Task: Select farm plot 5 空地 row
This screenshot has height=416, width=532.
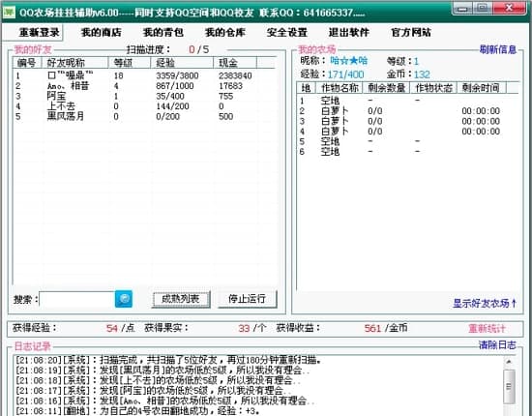Action: [x=407, y=141]
